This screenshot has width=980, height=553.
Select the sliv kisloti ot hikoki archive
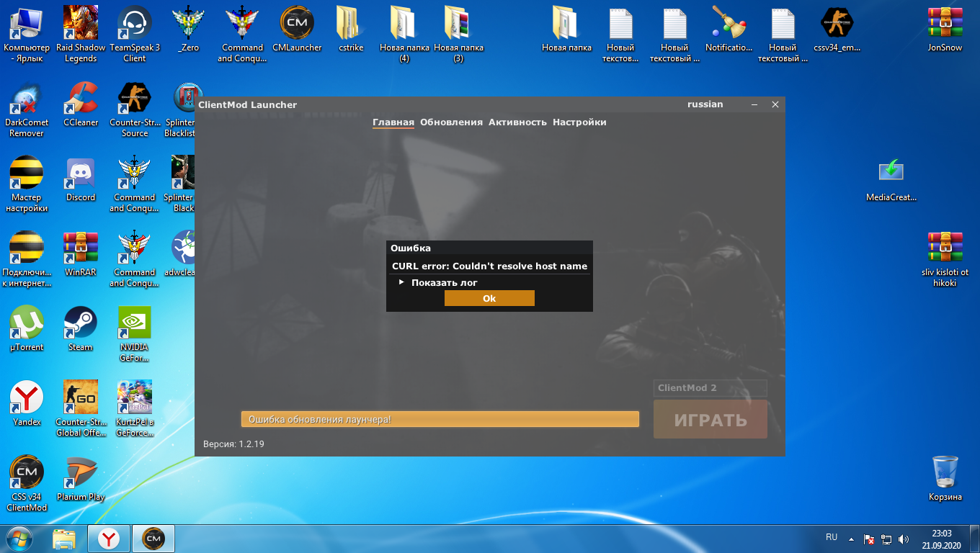click(x=945, y=259)
